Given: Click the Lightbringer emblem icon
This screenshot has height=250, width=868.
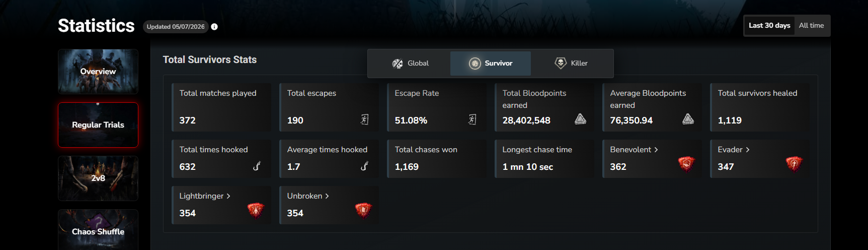Looking at the screenshot, I should [x=256, y=210].
